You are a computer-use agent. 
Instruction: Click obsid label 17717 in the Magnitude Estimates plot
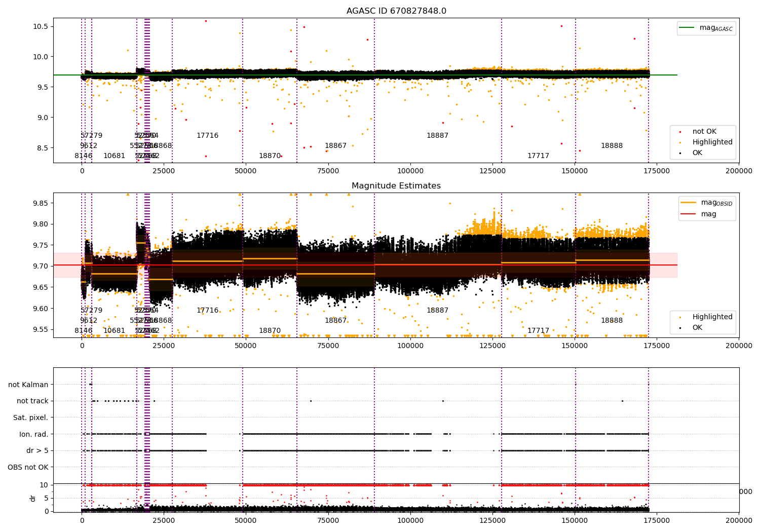[539, 331]
